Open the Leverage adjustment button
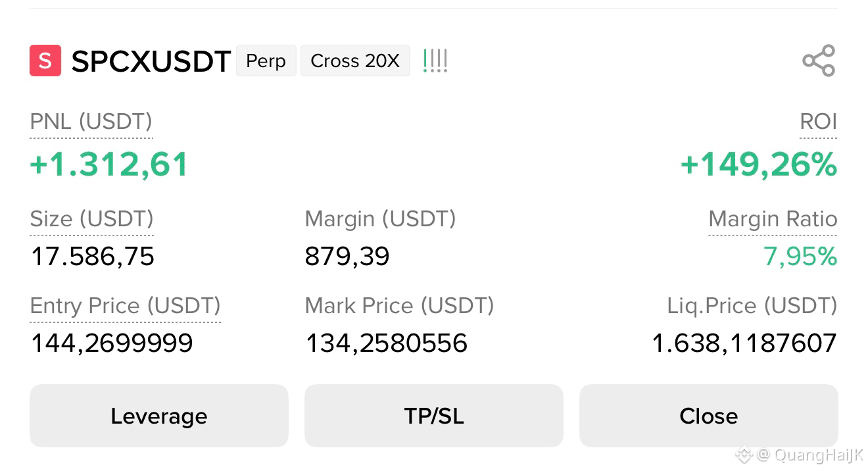 159,416
